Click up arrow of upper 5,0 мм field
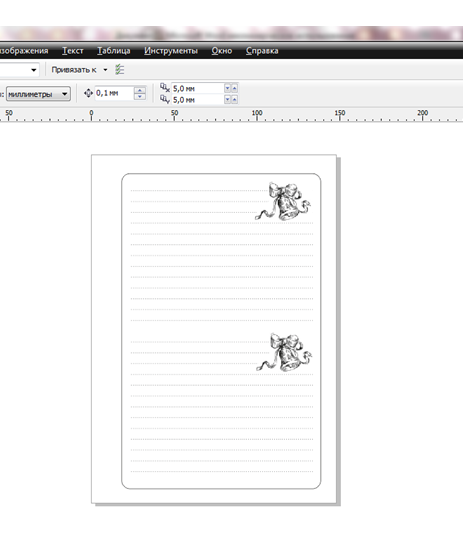 [234, 88]
